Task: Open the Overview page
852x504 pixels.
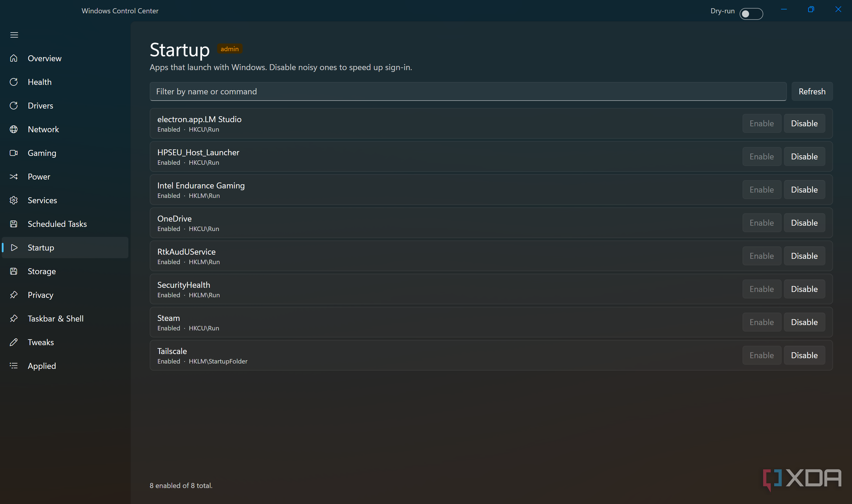Action: tap(65, 58)
